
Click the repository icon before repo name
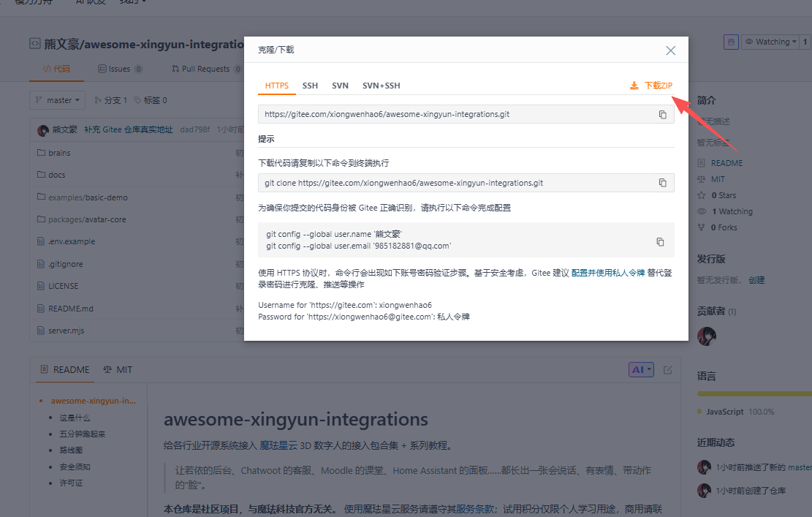tap(34, 44)
